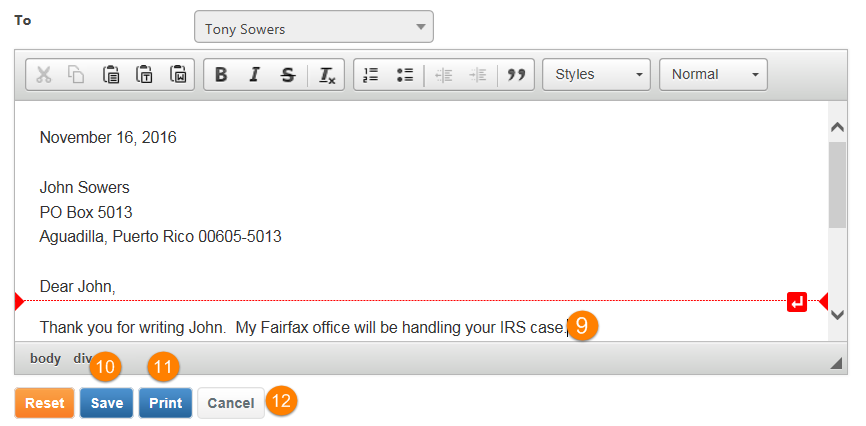Click the Copy icon in toolbar
The width and height of the screenshot is (866, 426).
(76, 75)
